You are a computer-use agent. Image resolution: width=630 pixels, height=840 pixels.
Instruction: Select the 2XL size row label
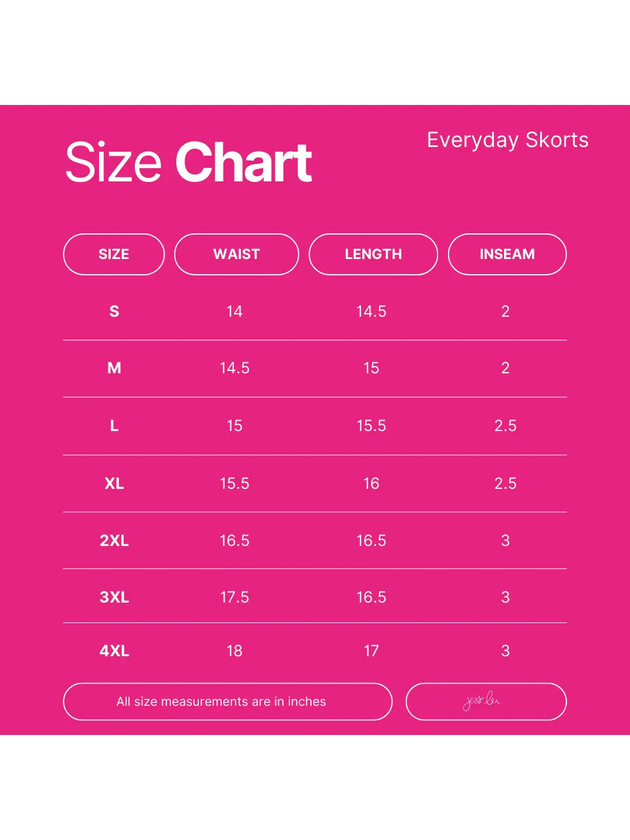point(114,541)
